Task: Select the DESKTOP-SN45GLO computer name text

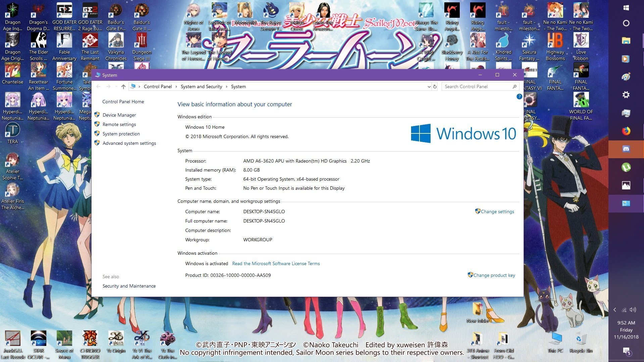Action: tap(264, 212)
